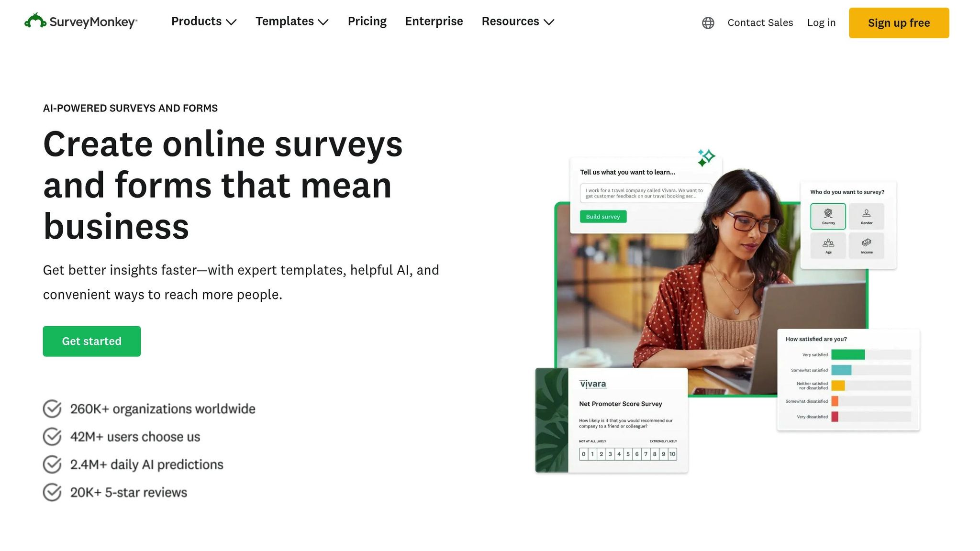Click 'Net Promoter Score Survey' title
This screenshot has width=980, height=551.
point(620,404)
